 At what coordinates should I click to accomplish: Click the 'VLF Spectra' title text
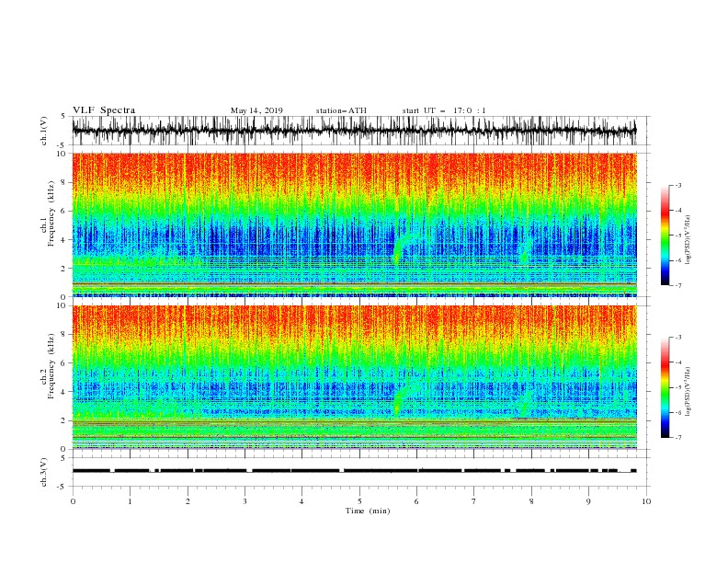[104, 110]
